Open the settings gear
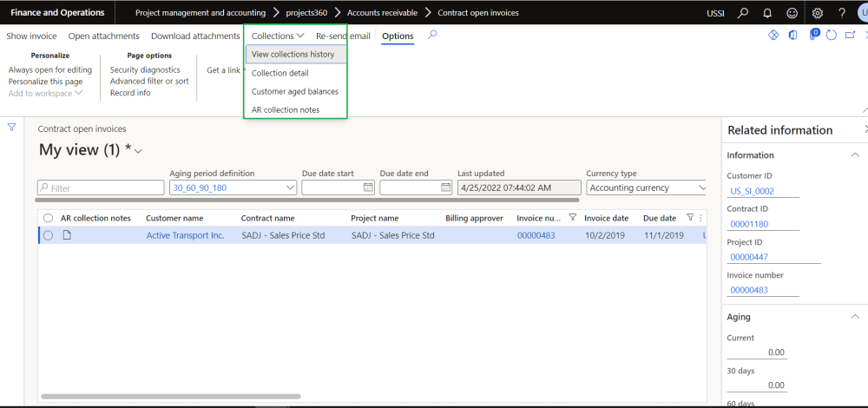868x408 pixels. click(x=817, y=12)
